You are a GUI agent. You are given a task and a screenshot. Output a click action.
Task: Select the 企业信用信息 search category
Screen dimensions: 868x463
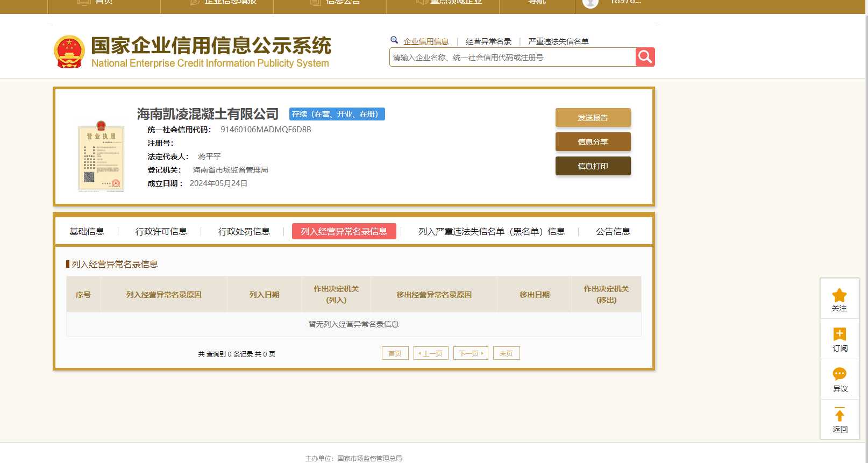[426, 41]
